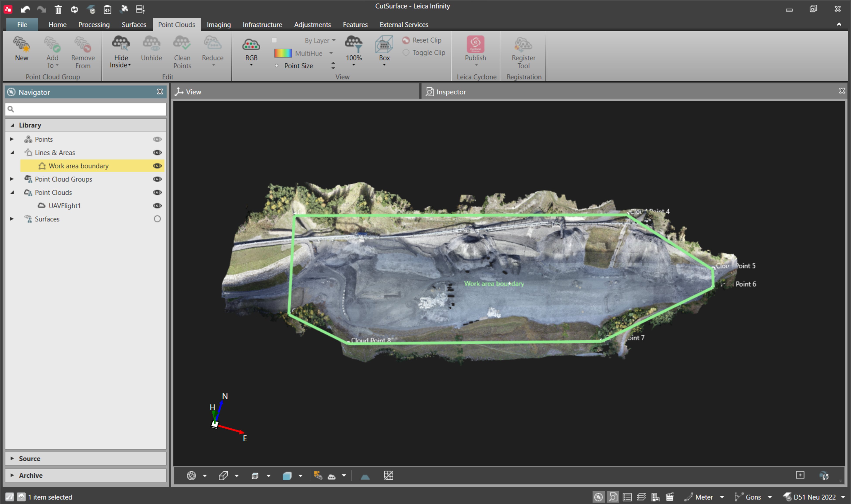Click the stacked layers icon in status bar
Screen dimensions: 851x504
click(x=641, y=497)
